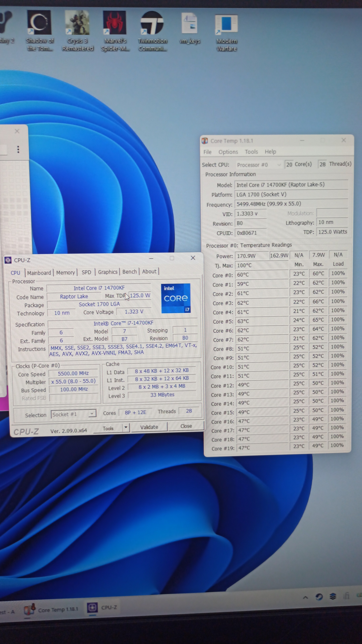The height and width of the screenshot is (644, 362).
Task: Open Crysis 3 Remastered desktop shortcut
Action: point(77,31)
